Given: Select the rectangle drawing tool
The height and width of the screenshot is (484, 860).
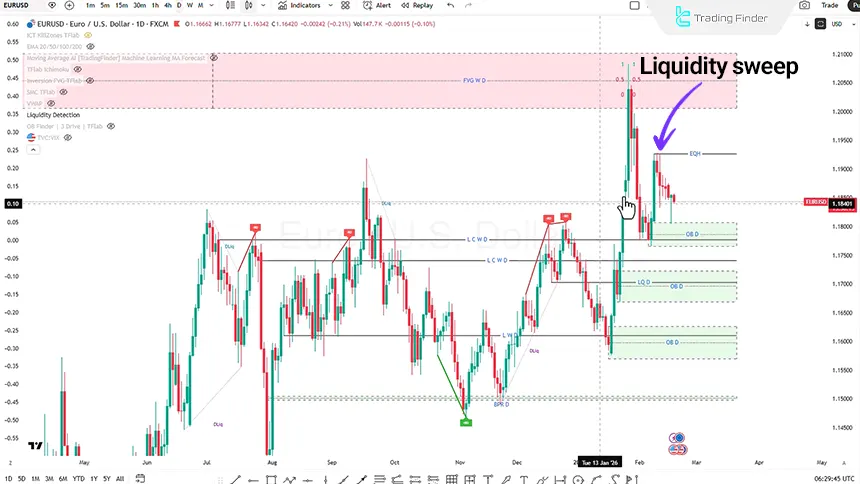Looking at the screenshot, I should (x=271, y=480).
